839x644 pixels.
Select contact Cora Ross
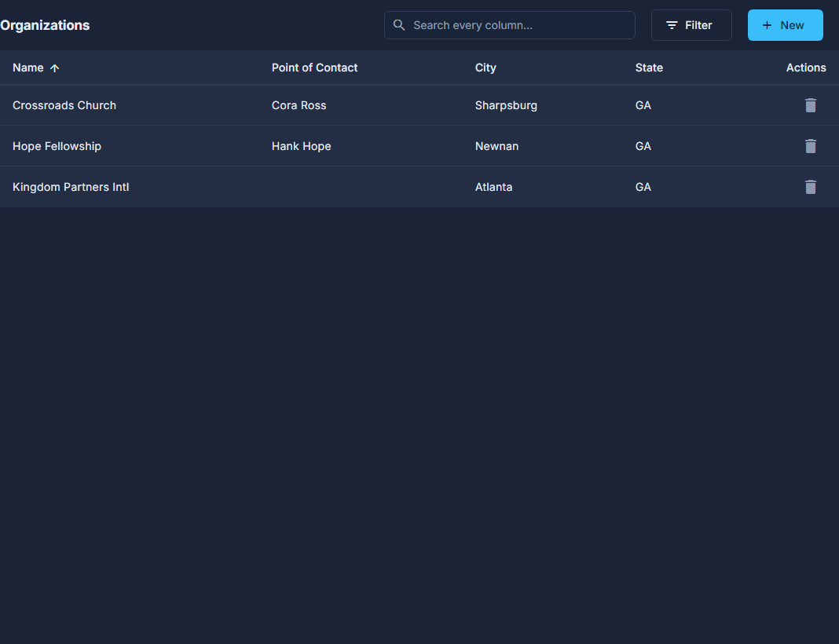pos(299,105)
